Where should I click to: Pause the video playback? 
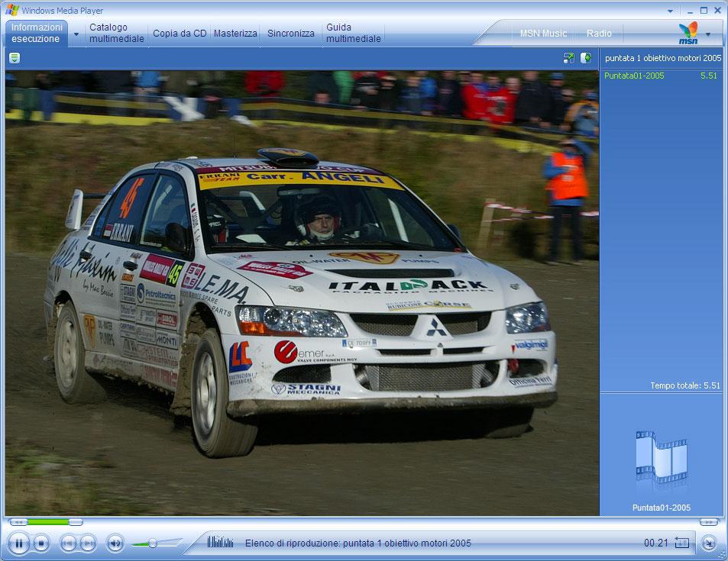(18, 543)
